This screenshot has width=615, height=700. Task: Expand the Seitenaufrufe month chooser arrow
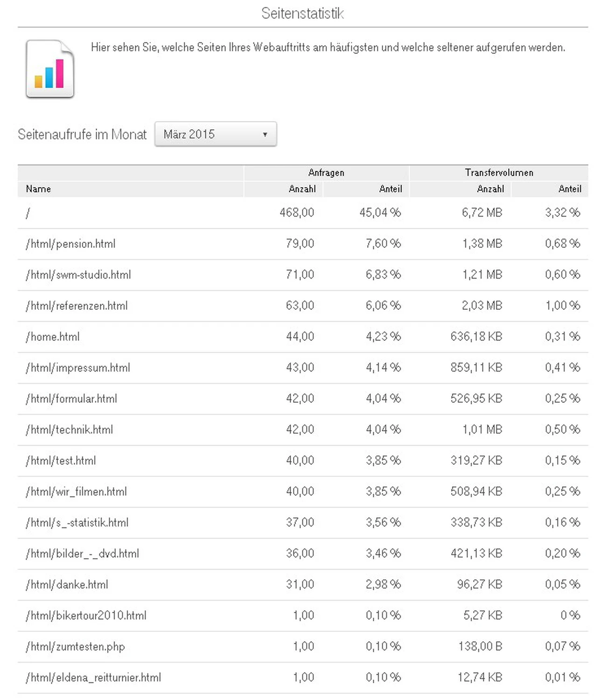pyautogui.click(x=265, y=134)
